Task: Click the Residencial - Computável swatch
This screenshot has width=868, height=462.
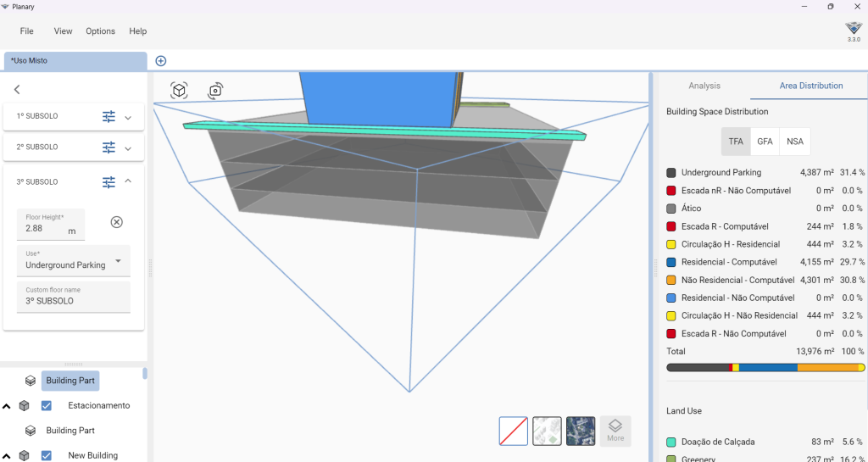Action: [671, 262]
